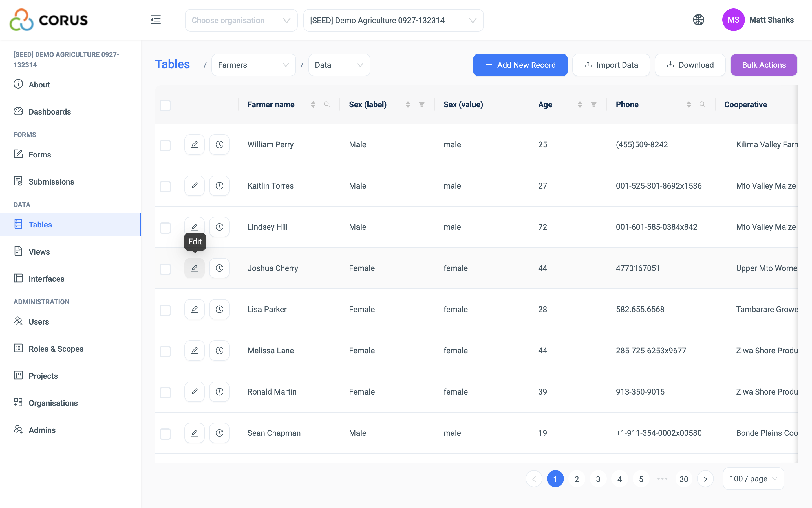Open the Data view dropdown
This screenshot has width=812, height=508.
[x=339, y=65]
